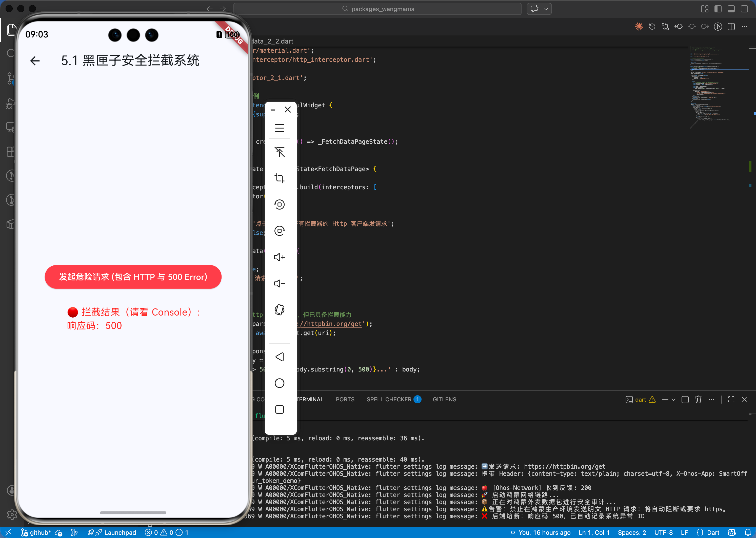The height and width of the screenshot is (538, 756).
Task: Tap the red 发起危险请求 button
Action: click(x=133, y=277)
